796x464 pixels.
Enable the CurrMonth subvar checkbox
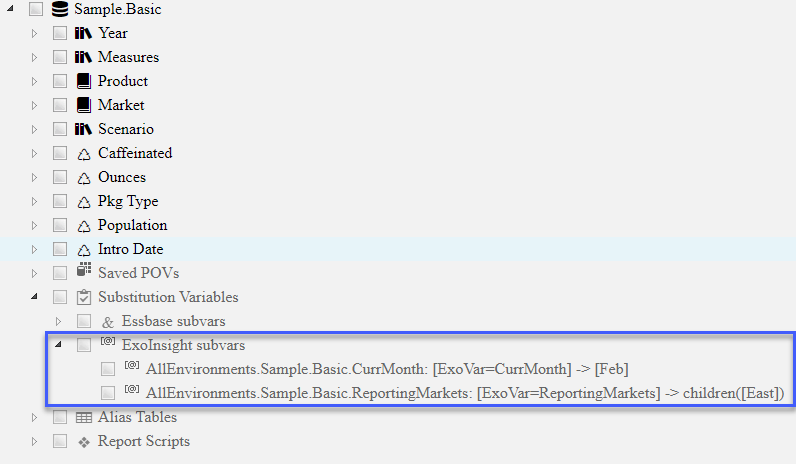108,369
